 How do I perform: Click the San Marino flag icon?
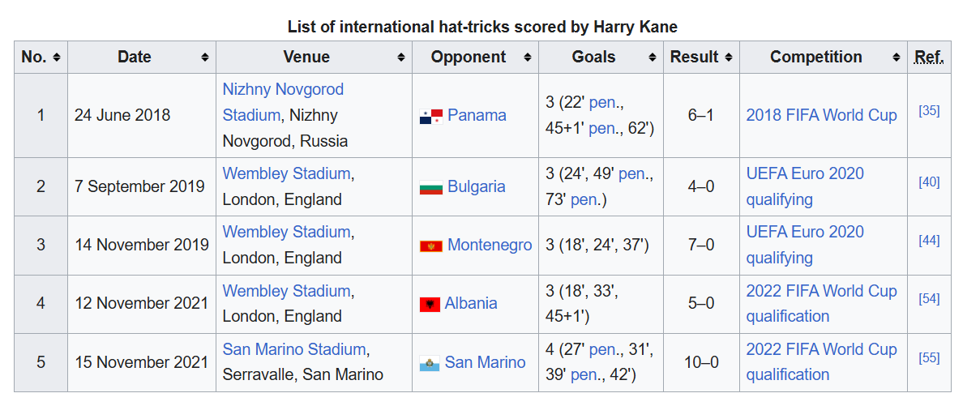tap(430, 363)
